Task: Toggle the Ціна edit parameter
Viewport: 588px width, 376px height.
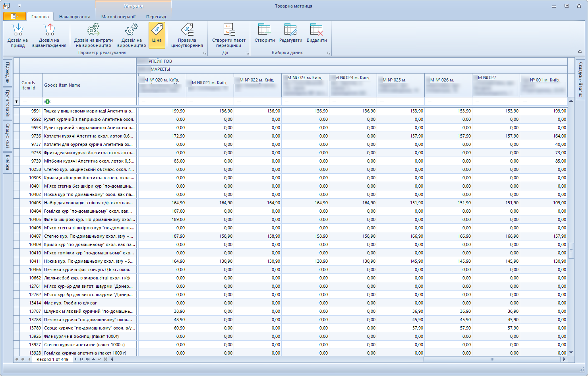Action: click(x=157, y=35)
